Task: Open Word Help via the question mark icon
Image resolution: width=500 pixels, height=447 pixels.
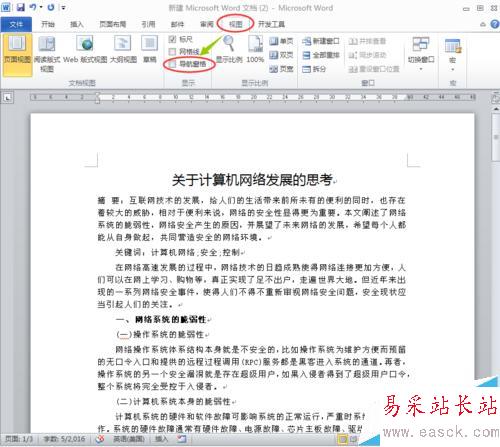Action: click(x=495, y=24)
